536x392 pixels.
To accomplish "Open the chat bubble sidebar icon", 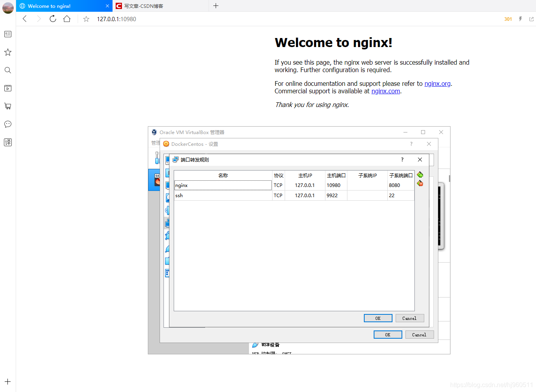I will (8, 124).
